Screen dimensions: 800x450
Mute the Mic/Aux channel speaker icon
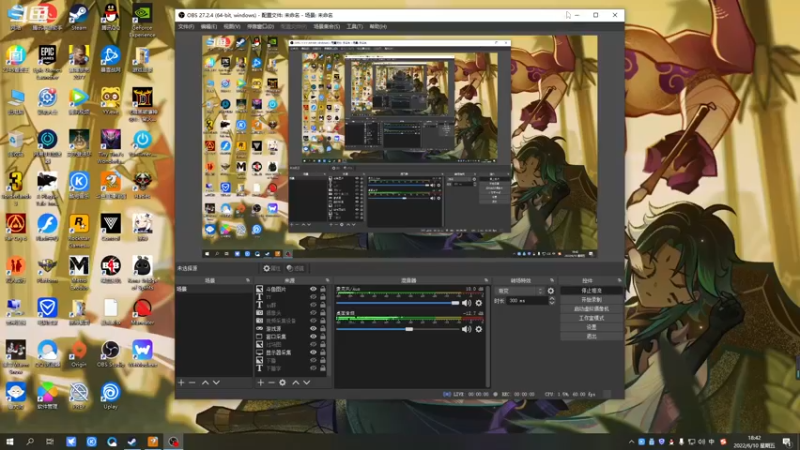tap(466, 303)
